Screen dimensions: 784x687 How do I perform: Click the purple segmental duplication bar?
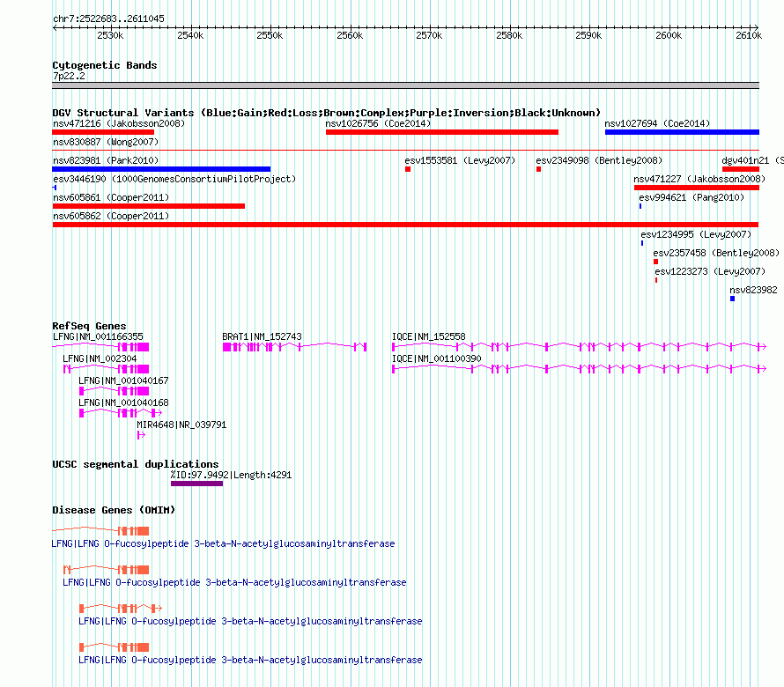(x=196, y=484)
